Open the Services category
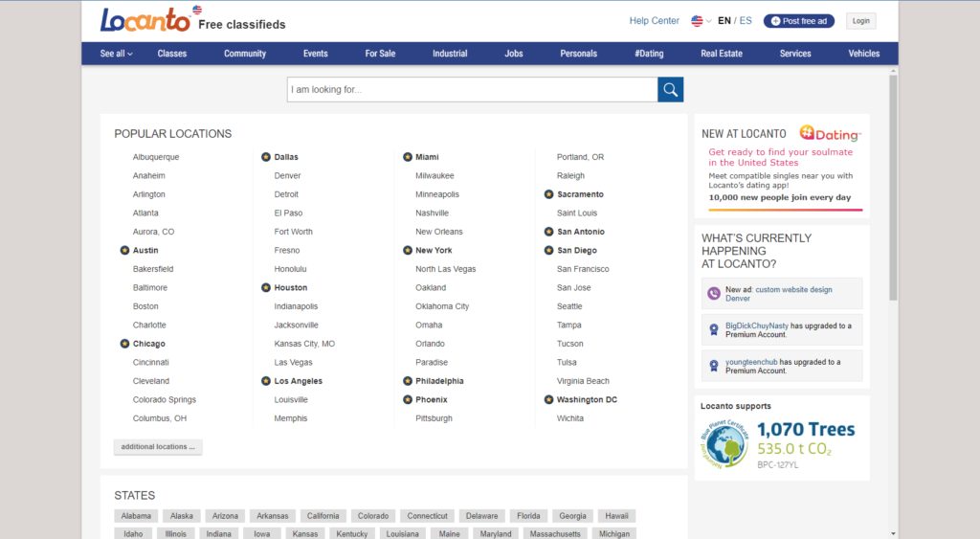The image size is (980, 539). pyautogui.click(x=795, y=54)
